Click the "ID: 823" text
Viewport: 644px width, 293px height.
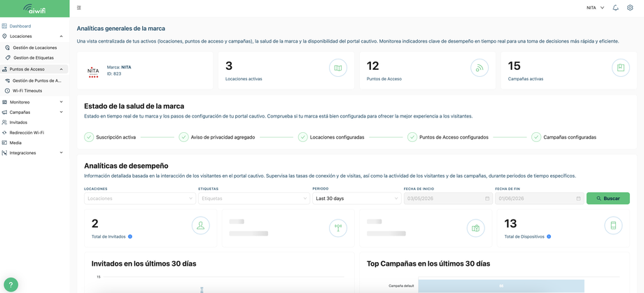[x=113, y=74]
